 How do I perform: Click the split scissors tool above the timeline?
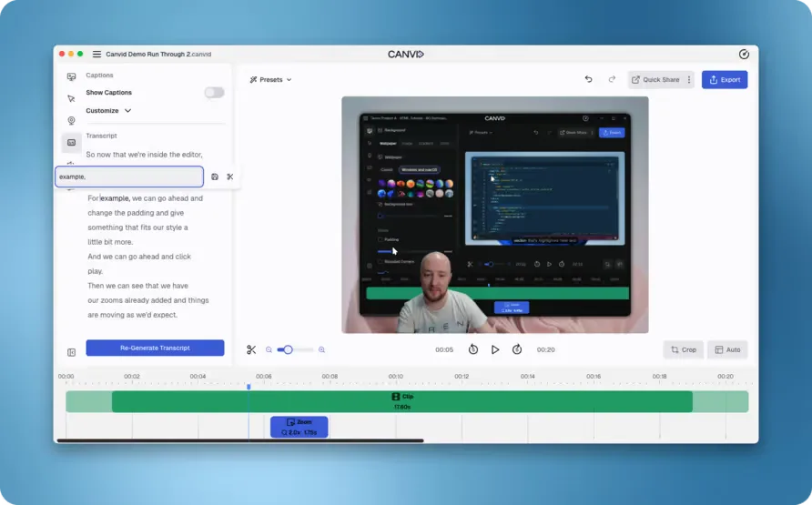[251, 349]
